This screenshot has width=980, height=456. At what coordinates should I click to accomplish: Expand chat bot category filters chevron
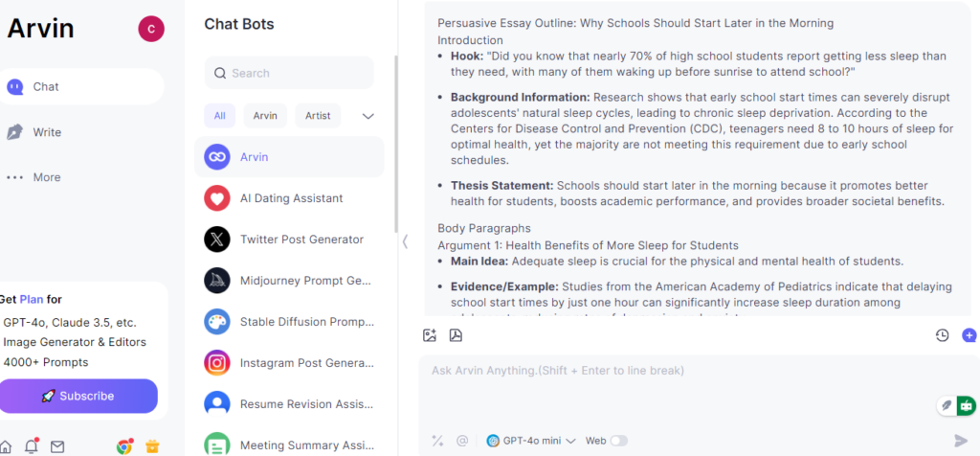pyautogui.click(x=368, y=116)
